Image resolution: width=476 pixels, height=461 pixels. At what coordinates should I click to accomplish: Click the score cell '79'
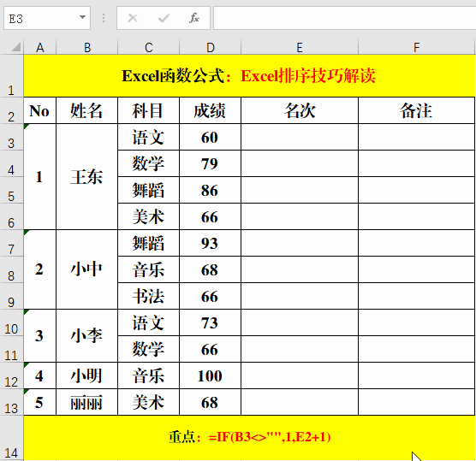(210, 163)
